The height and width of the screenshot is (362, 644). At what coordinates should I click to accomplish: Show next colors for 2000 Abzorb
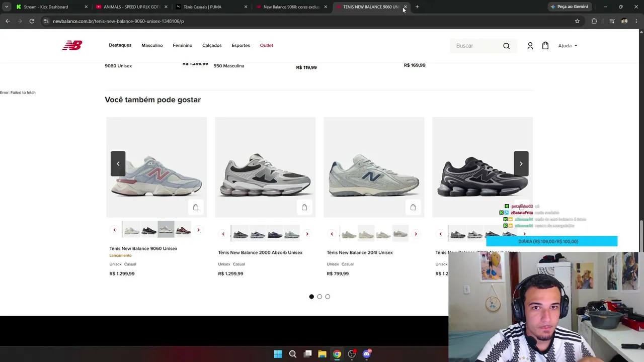click(307, 234)
